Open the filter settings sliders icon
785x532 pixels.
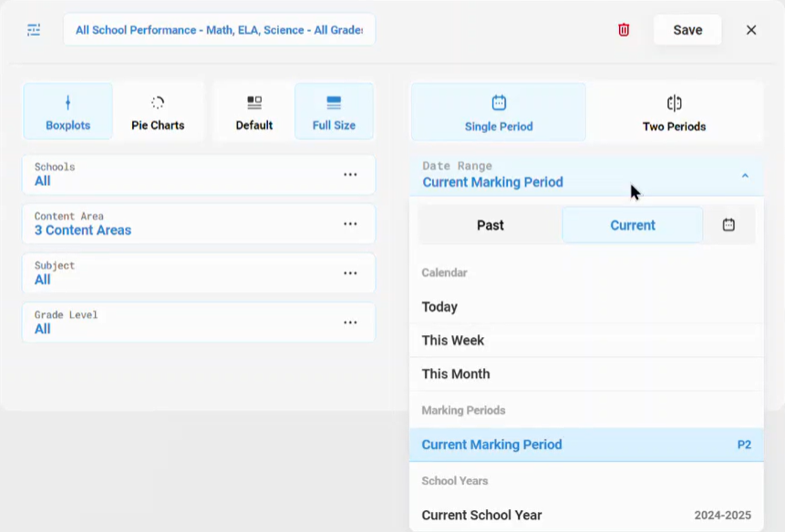(x=34, y=30)
